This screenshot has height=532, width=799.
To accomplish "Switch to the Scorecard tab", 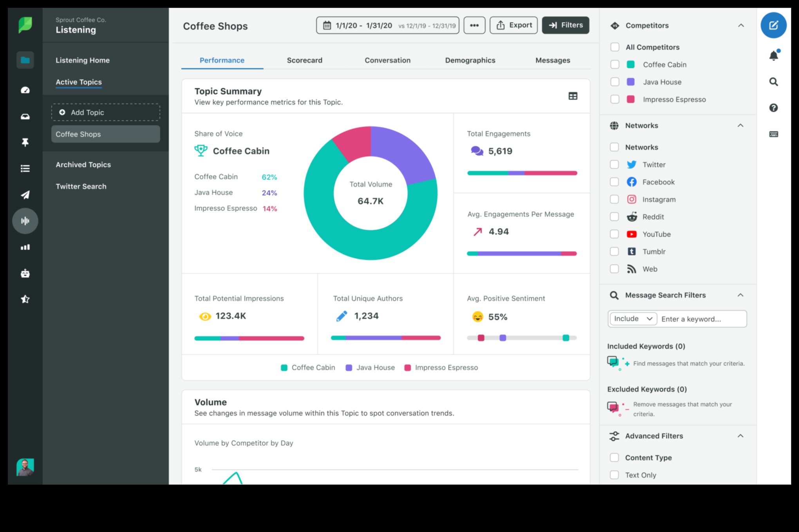I will [x=304, y=60].
